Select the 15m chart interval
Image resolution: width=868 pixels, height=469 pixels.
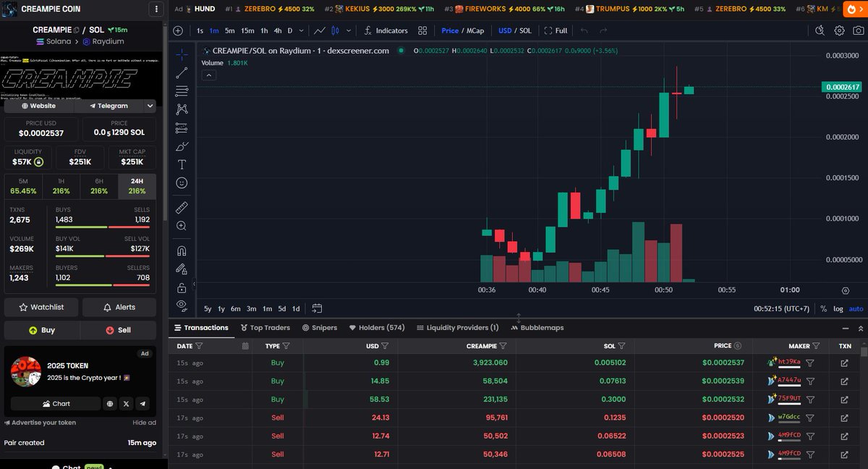pos(247,30)
